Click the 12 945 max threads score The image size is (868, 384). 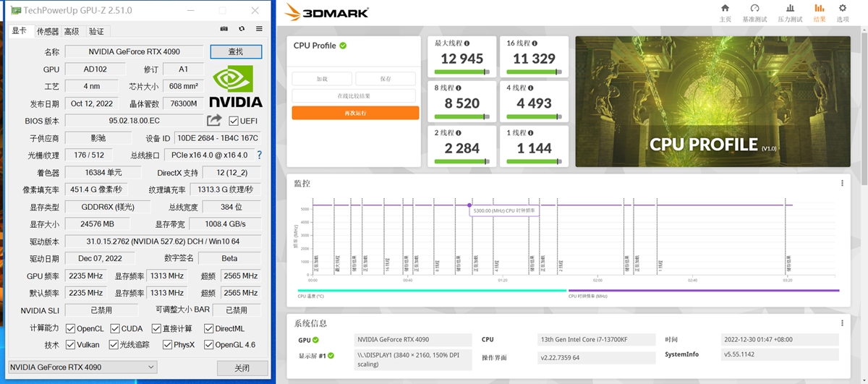pos(461,59)
